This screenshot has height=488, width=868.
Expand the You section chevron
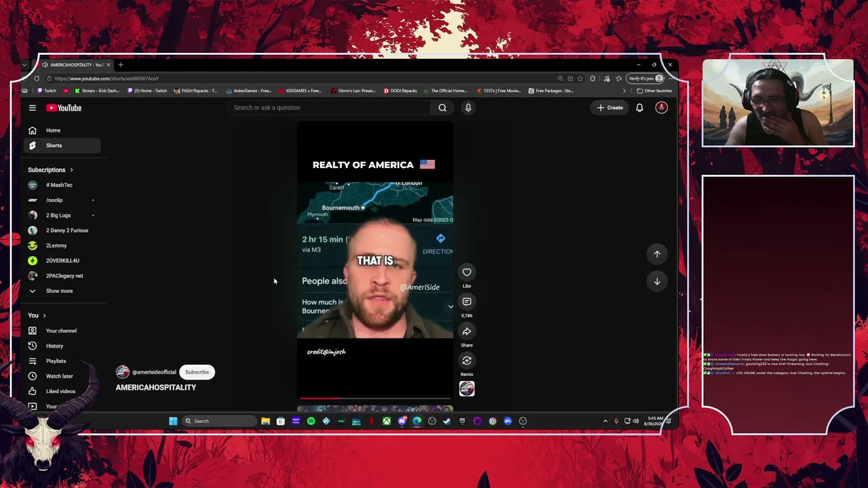tap(45, 316)
